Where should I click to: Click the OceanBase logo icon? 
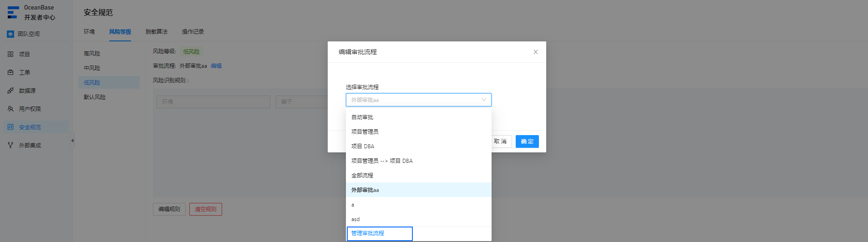(x=13, y=12)
